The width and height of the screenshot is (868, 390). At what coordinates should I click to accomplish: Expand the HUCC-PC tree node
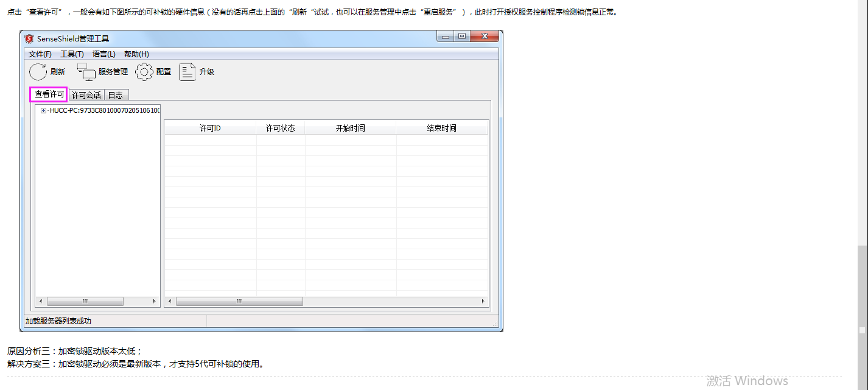(x=43, y=110)
